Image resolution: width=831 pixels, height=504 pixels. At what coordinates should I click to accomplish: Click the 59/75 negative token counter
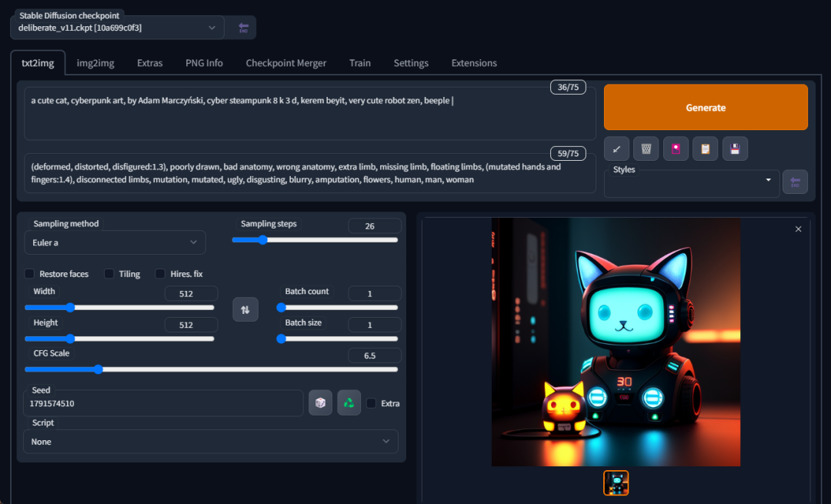click(x=568, y=153)
